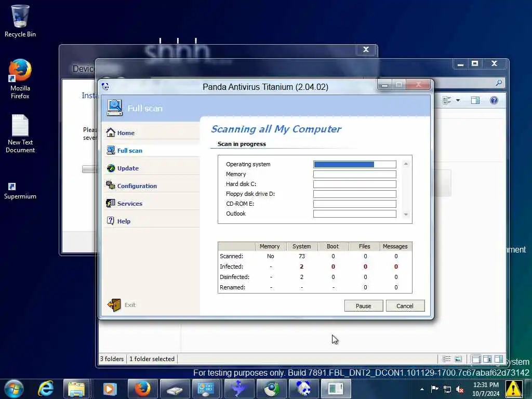Click the Home house icon

[111, 132]
